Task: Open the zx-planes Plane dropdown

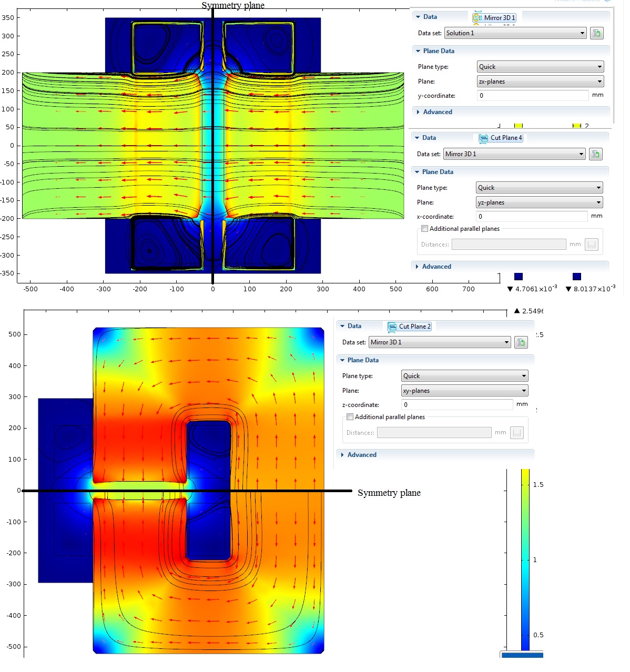Action: pyautogui.click(x=540, y=82)
